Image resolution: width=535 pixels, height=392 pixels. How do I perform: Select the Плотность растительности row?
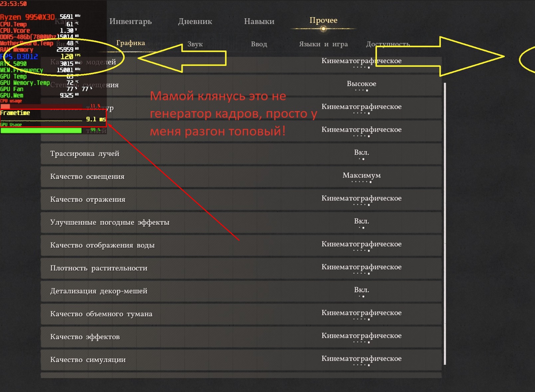coord(241,268)
